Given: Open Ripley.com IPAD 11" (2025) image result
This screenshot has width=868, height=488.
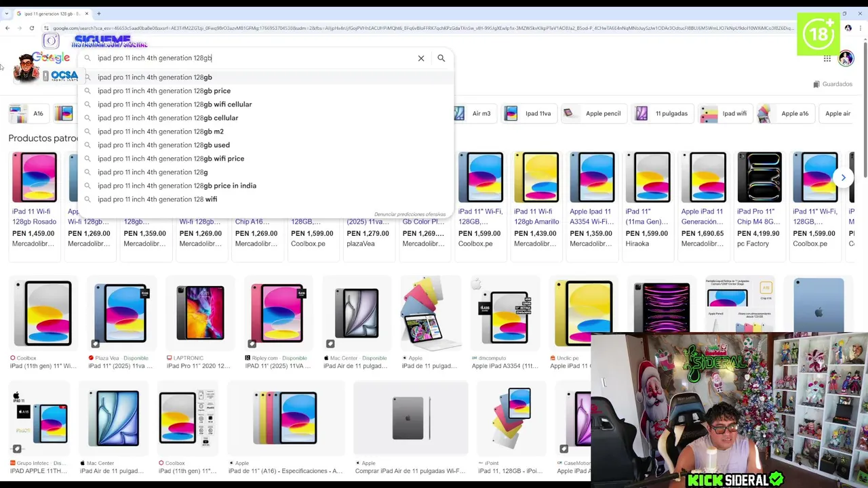Looking at the screenshot, I should tap(278, 324).
